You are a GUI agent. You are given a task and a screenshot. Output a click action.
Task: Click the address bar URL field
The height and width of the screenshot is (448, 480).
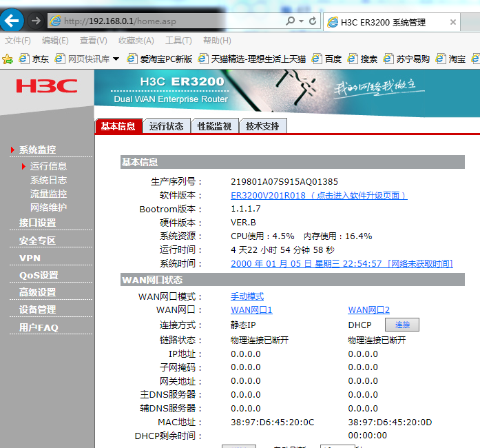(x=165, y=21)
